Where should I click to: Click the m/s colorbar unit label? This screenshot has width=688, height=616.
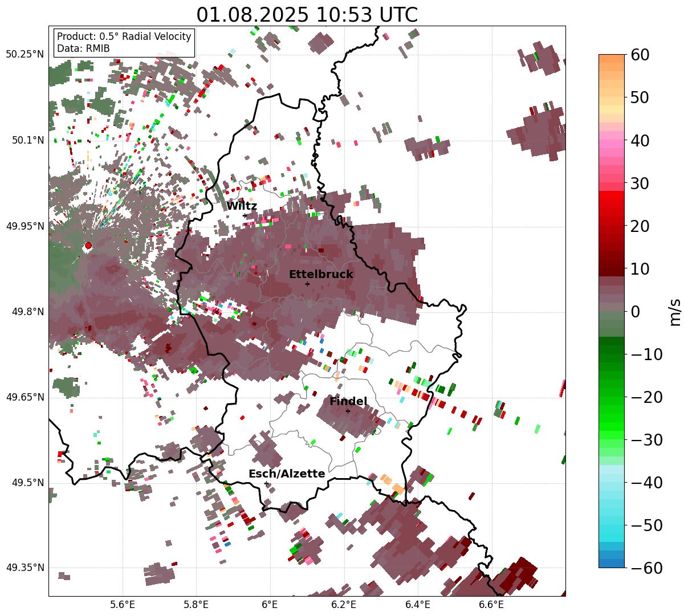tap(675, 311)
